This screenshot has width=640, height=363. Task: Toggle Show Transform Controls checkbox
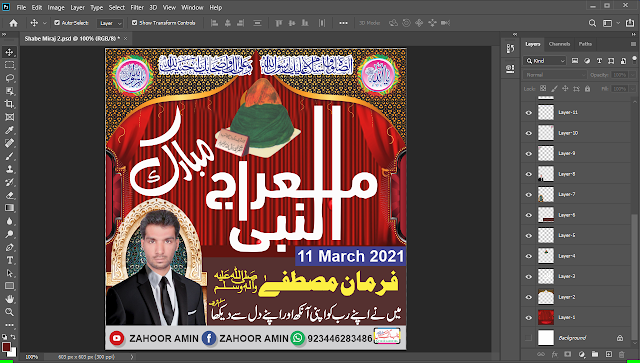(x=134, y=23)
